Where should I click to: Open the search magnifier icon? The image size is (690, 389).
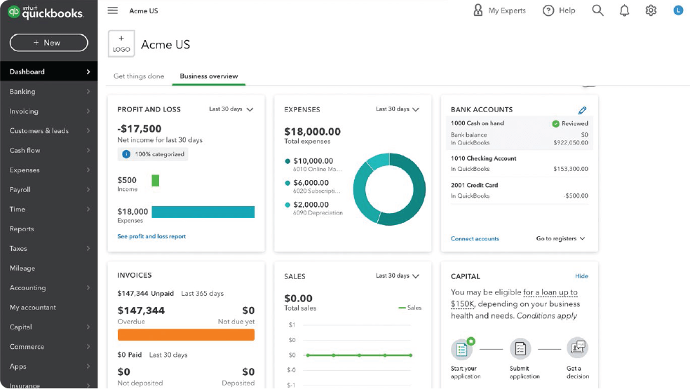click(x=598, y=10)
